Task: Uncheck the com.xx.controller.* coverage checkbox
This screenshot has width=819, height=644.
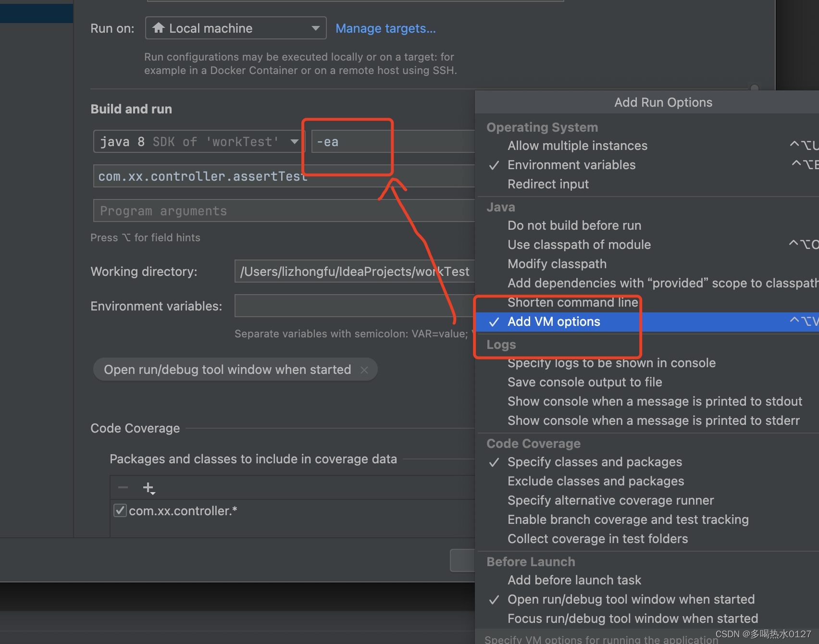Action: click(120, 510)
